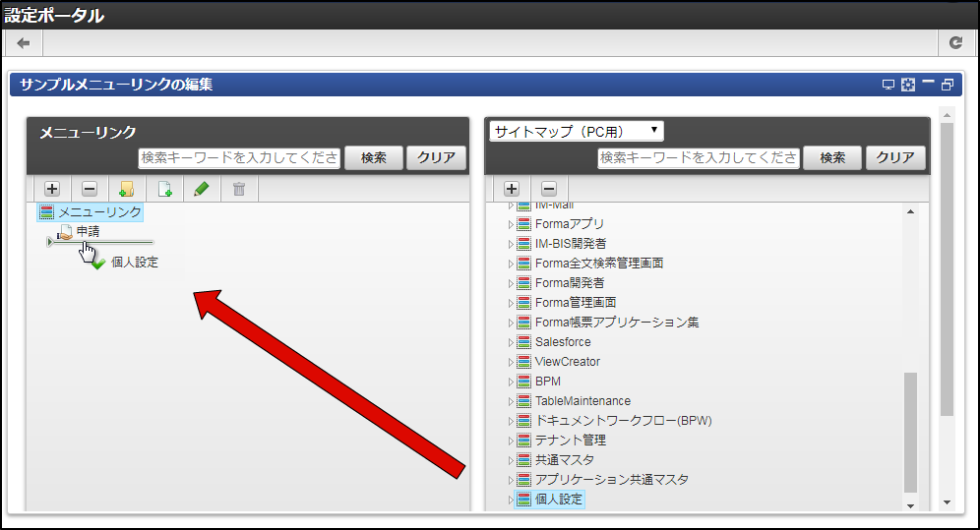This screenshot has height=530, width=980.
Task: Expand the Forma開発者 tree node
Action: click(x=510, y=283)
